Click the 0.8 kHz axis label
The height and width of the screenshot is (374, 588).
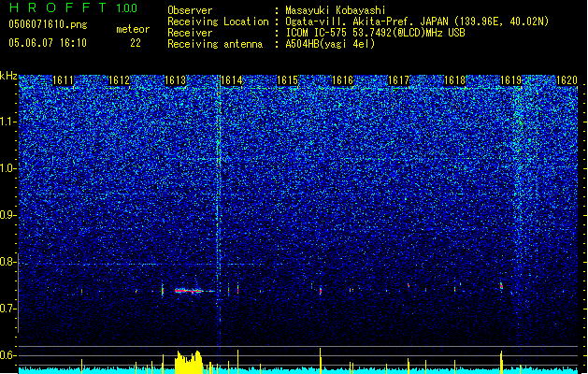[7, 262]
